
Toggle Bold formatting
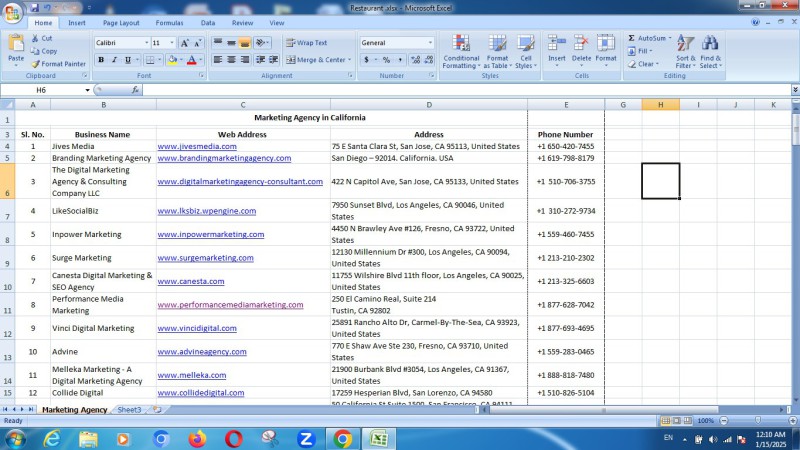101,60
